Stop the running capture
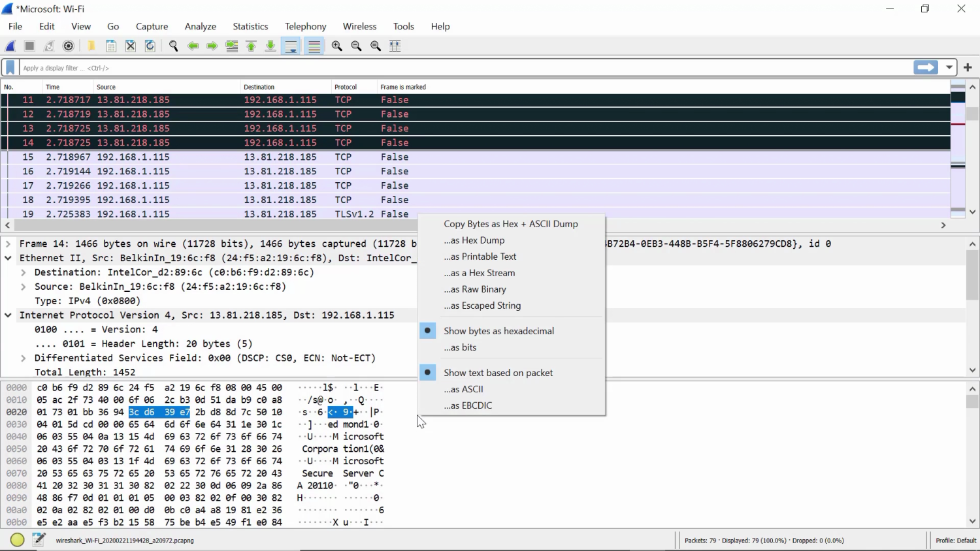This screenshot has width=980, height=551. click(29, 46)
